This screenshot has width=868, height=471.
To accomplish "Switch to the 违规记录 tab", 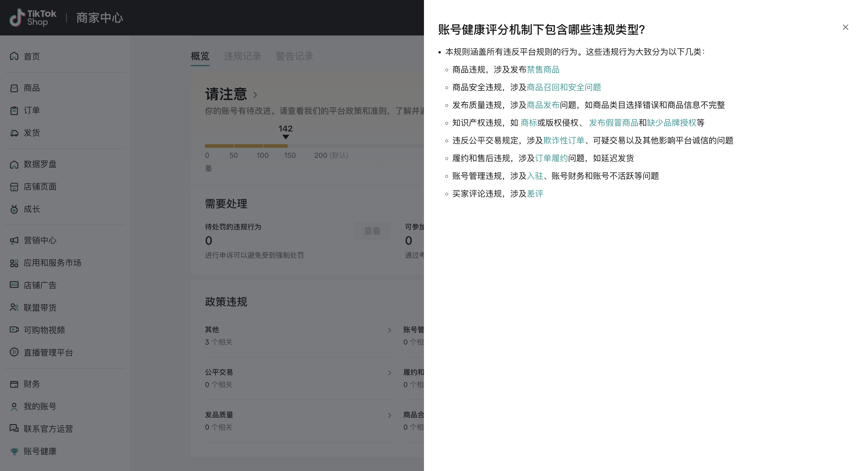I will click(x=242, y=56).
